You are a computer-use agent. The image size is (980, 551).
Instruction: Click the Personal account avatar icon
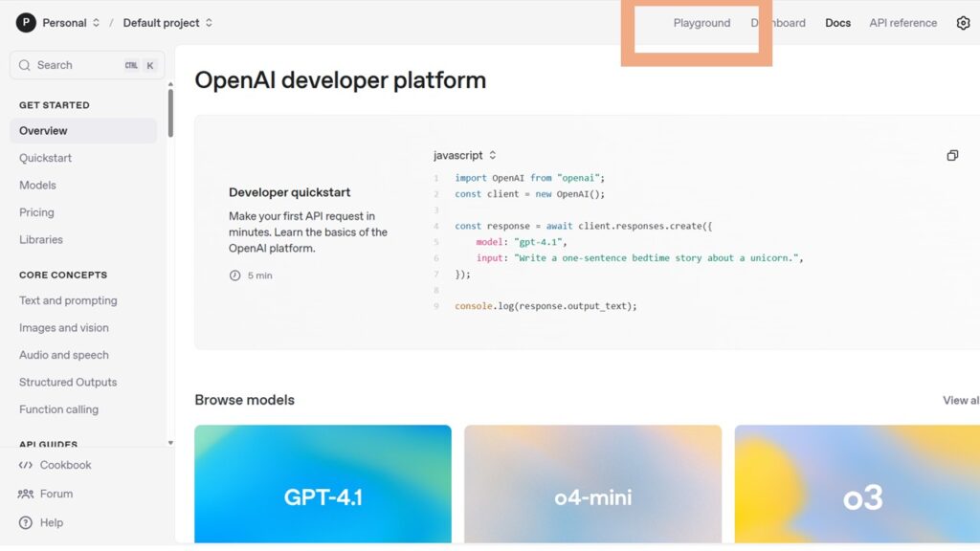coord(26,23)
